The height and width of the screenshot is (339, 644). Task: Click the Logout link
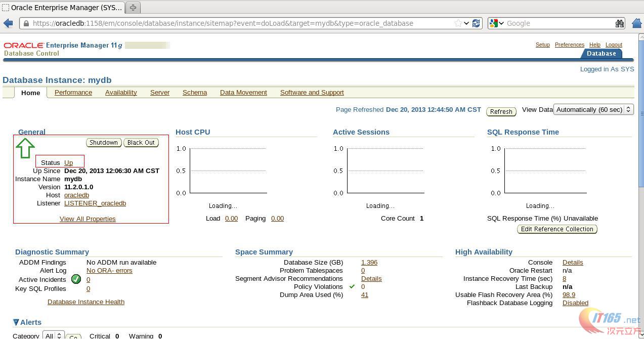pyautogui.click(x=614, y=45)
